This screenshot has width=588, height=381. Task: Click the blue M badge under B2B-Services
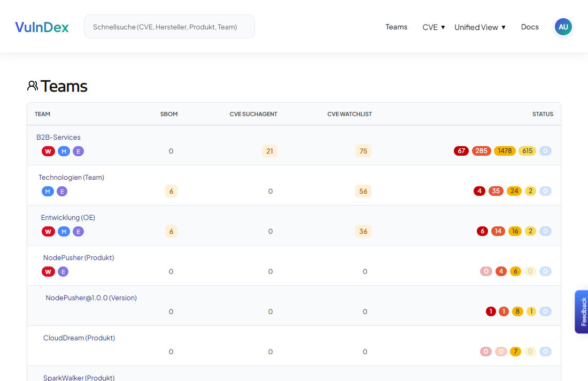(64, 151)
